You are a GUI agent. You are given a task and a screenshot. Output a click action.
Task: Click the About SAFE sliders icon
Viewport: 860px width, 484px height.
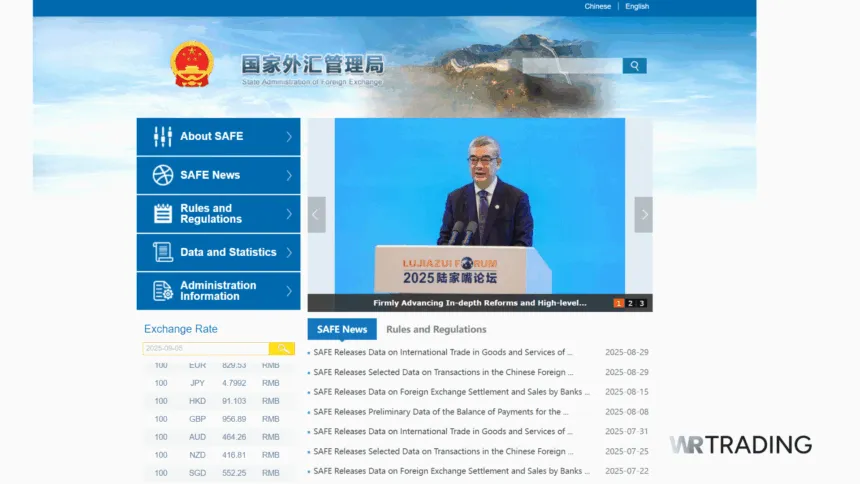(x=162, y=137)
